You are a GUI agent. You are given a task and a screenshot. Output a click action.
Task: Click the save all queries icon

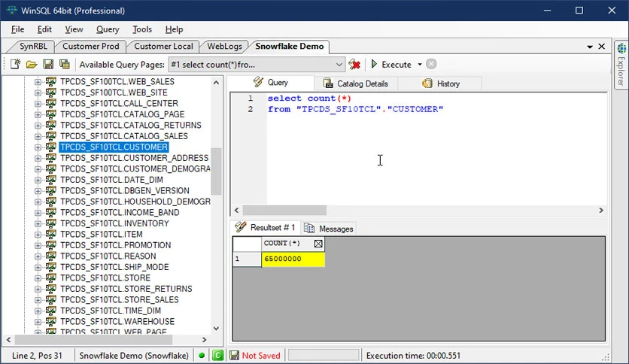[x=64, y=64]
